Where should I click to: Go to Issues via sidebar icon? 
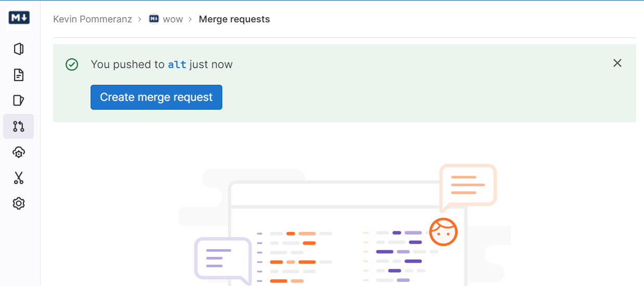pyautogui.click(x=19, y=100)
